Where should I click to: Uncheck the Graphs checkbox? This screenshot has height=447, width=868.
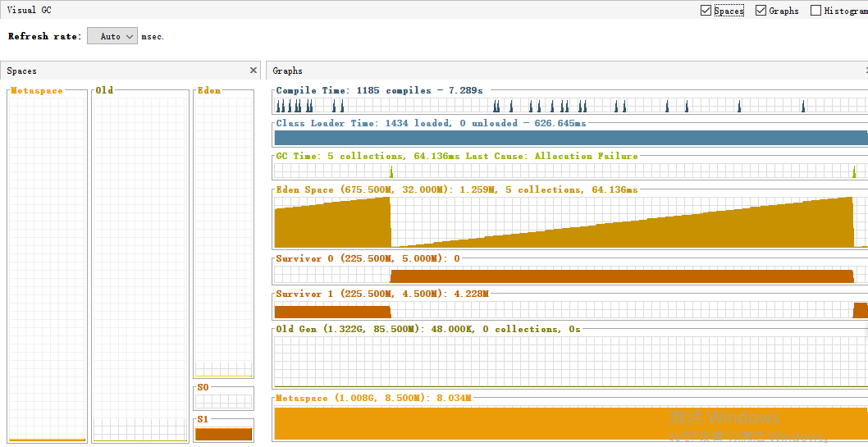pyautogui.click(x=761, y=11)
